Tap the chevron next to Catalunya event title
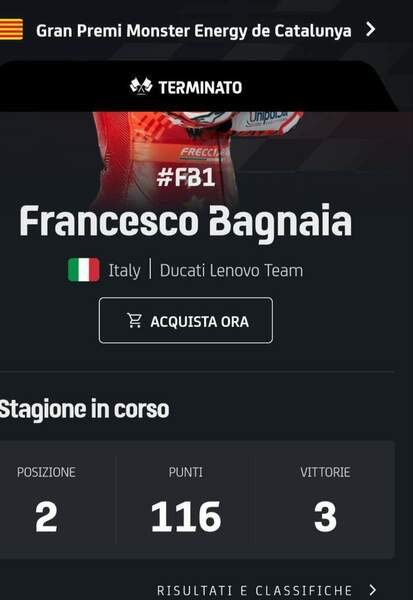 [x=370, y=29]
